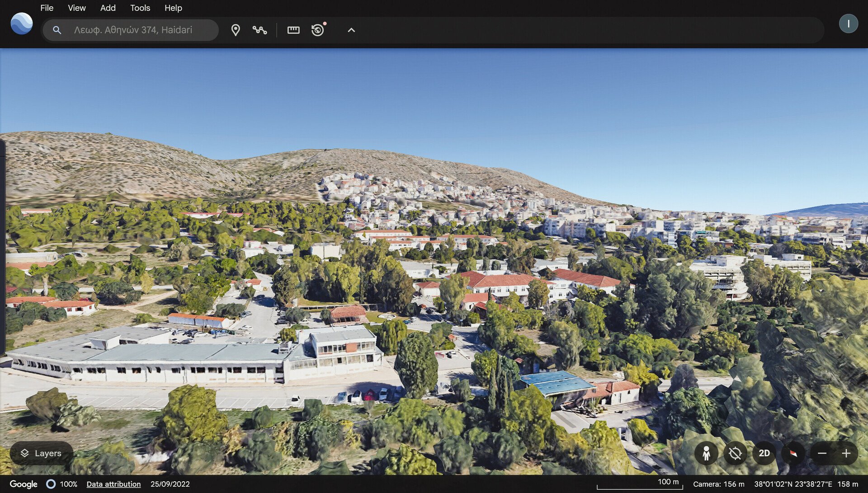
Task: Click the search magnifier icon
Action: [57, 30]
